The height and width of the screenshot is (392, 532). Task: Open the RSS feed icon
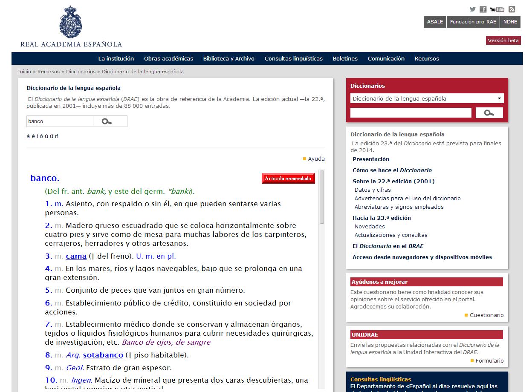pos(512,9)
